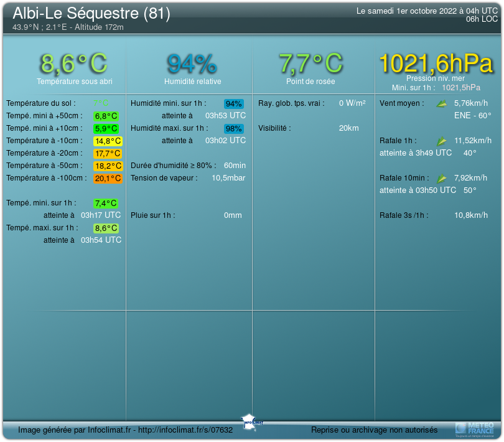The width and height of the screenshot is (504, 442).
Task: Click the dark orange 20,1°C badge at -100cm
Action: 107,178
